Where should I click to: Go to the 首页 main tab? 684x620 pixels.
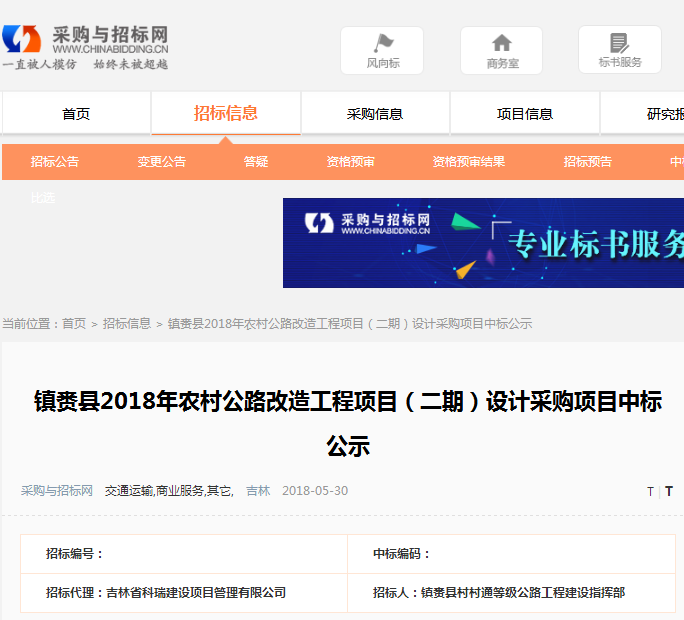click(76, 113)
